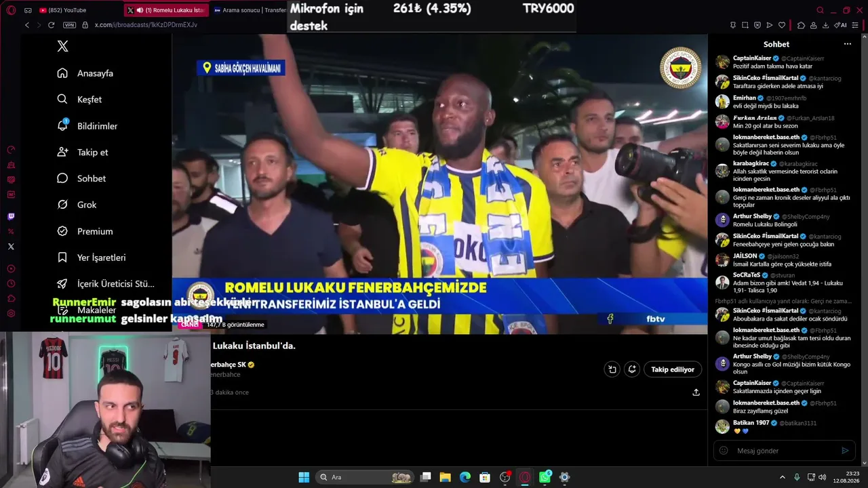Click the clip replay icon under video

point(612,369)
